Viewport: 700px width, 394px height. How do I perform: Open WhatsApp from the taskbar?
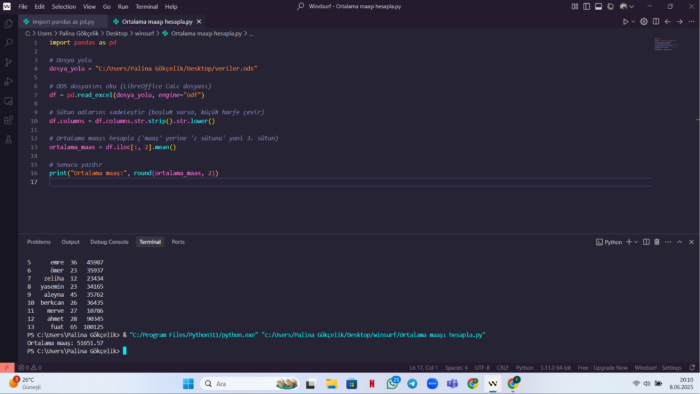tap(392, 384)
